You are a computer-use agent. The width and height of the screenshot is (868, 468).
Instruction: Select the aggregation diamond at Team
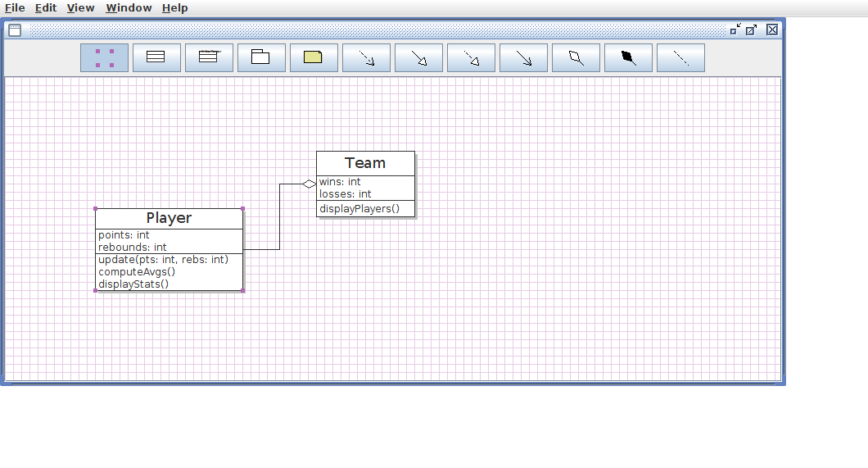click(309, 184)
